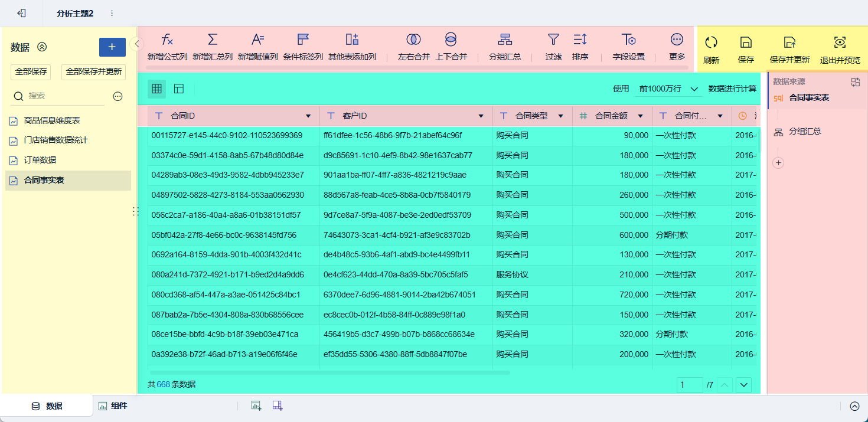Open 前1000万行 row limit dropdown
The width and height of the screenshot is (868, 422).
point(669,89)
